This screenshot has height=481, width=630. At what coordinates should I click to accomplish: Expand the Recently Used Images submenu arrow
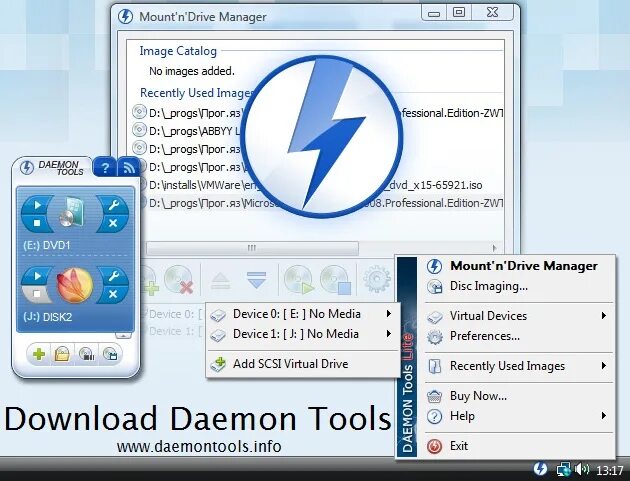pos(603,366)
